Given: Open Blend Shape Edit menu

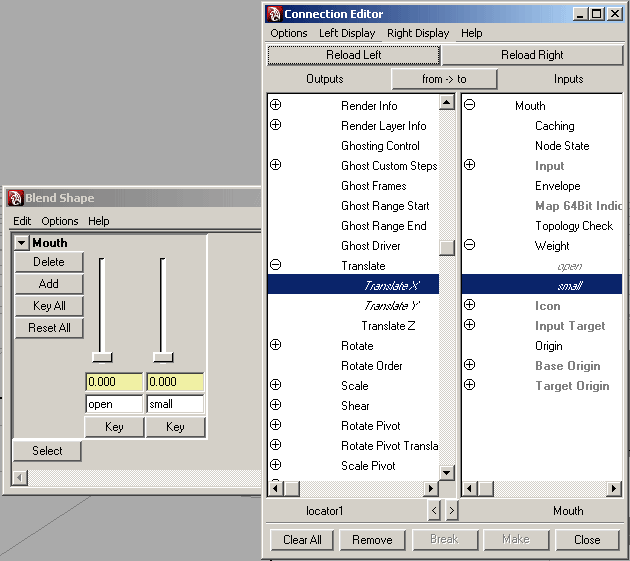Looking at the screenshot, I should (x=22, y=221).
